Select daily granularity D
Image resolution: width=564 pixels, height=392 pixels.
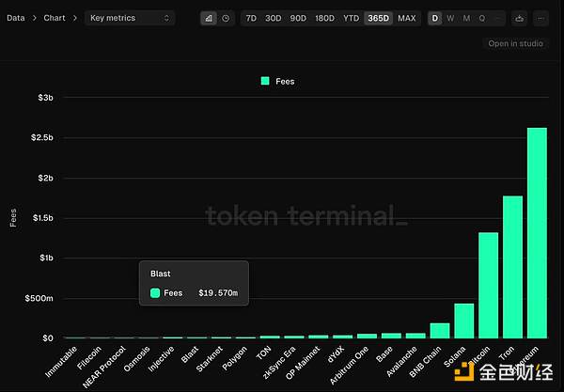click(x=434, y=18)
